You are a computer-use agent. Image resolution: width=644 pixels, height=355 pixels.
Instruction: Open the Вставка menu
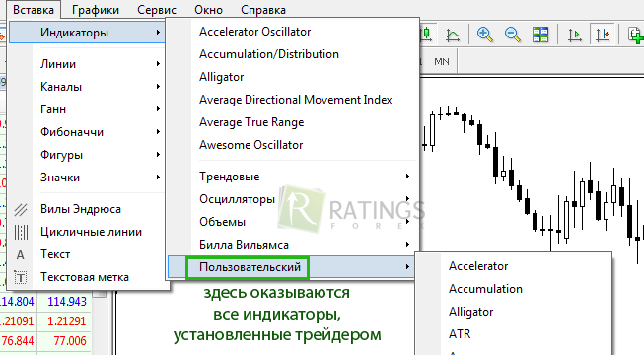coord(34,10)
